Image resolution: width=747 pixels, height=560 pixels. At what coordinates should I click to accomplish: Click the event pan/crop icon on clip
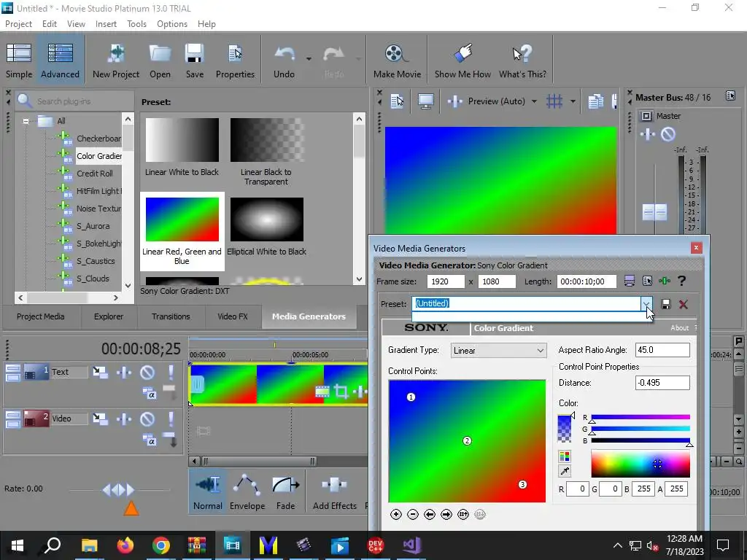[341, 392]
